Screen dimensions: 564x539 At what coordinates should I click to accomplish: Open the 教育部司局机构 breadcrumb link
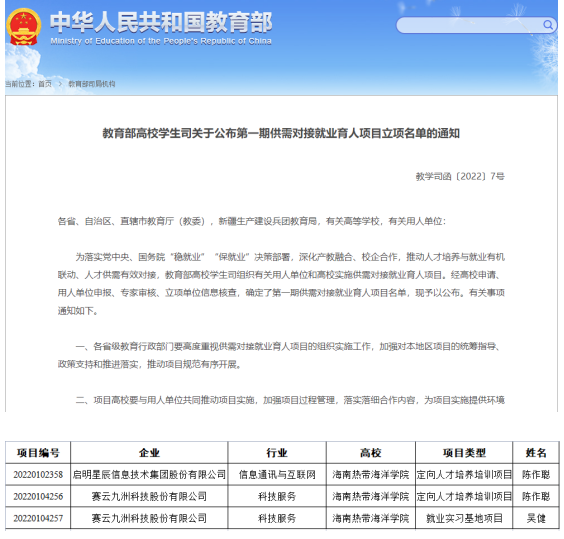92,84
